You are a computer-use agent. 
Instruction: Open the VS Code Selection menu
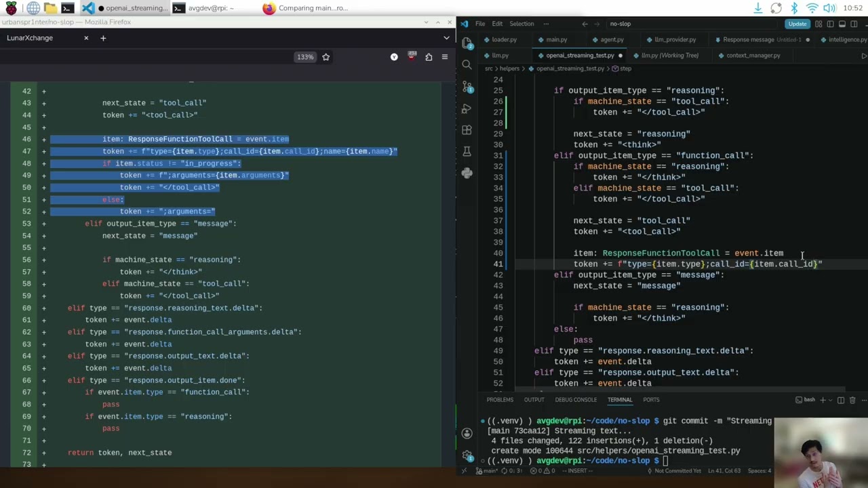click(x=521, y=24)
